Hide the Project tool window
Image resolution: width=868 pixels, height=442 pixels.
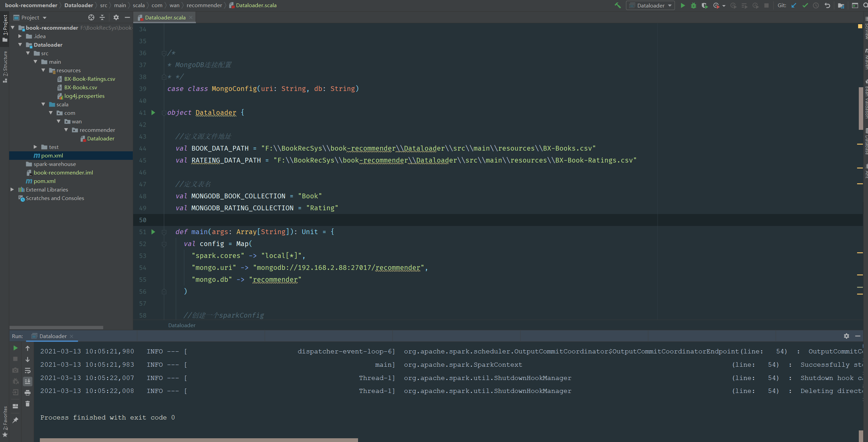click(127, 17)
